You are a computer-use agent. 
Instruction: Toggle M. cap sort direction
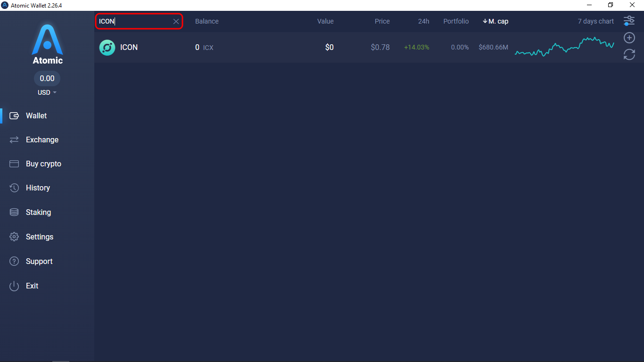pyautogui.click(x=495, y=21)
